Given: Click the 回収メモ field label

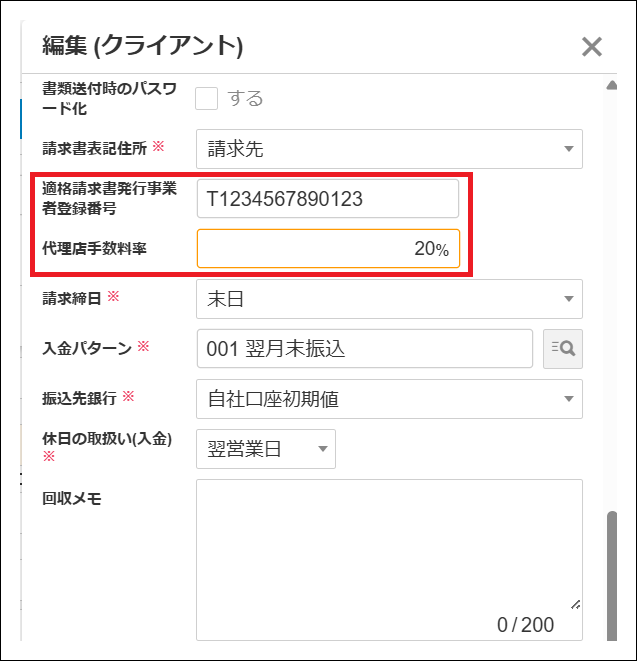Looking at the screenshot, I should pos(72,497).
